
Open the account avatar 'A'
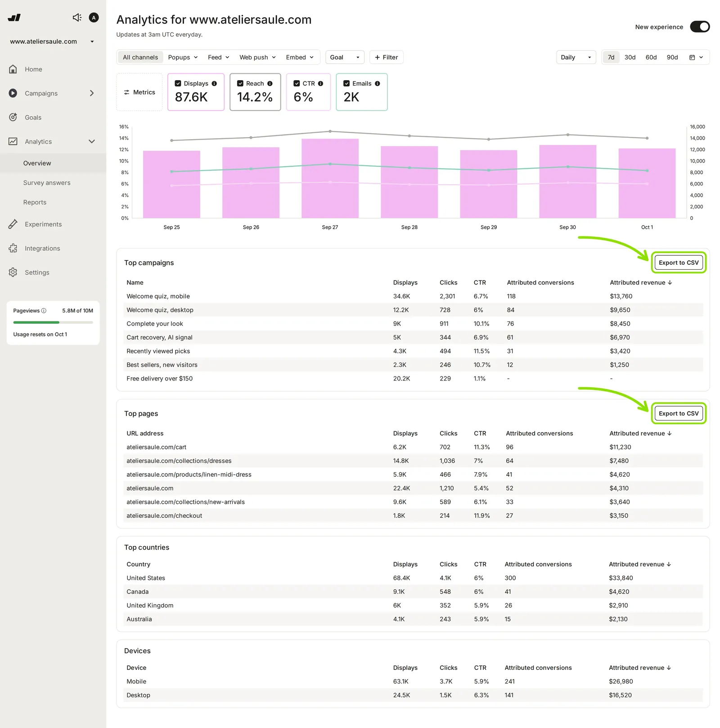pyautogui.click(x=94, y=18)
